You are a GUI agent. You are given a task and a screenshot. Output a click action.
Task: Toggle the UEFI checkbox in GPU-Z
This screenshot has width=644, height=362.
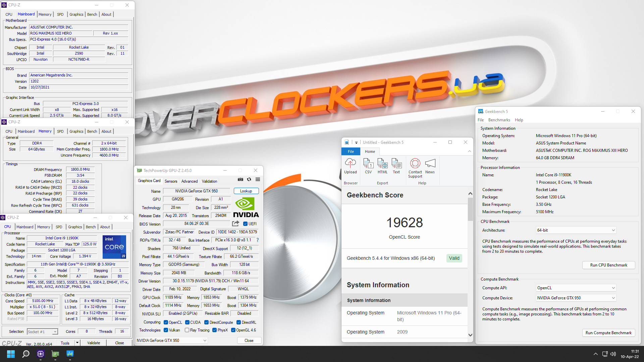pyautogui.click(x=245, y=224)
